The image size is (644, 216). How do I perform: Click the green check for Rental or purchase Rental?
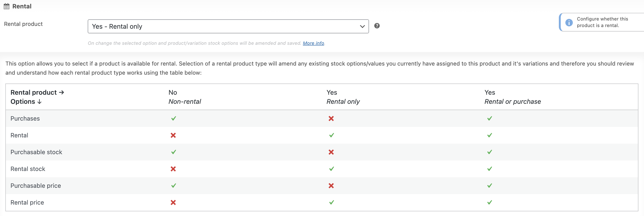click(x=490, y=135)
